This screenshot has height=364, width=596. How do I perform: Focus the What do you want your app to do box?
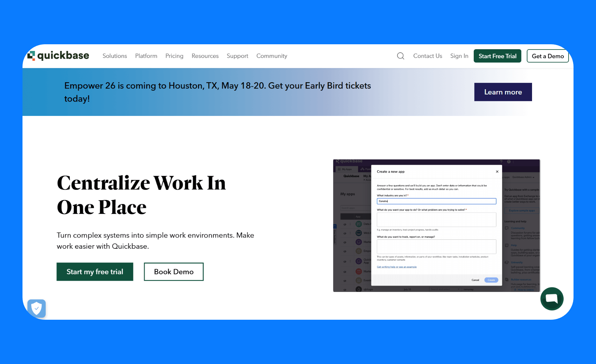[x=436, y=220]
